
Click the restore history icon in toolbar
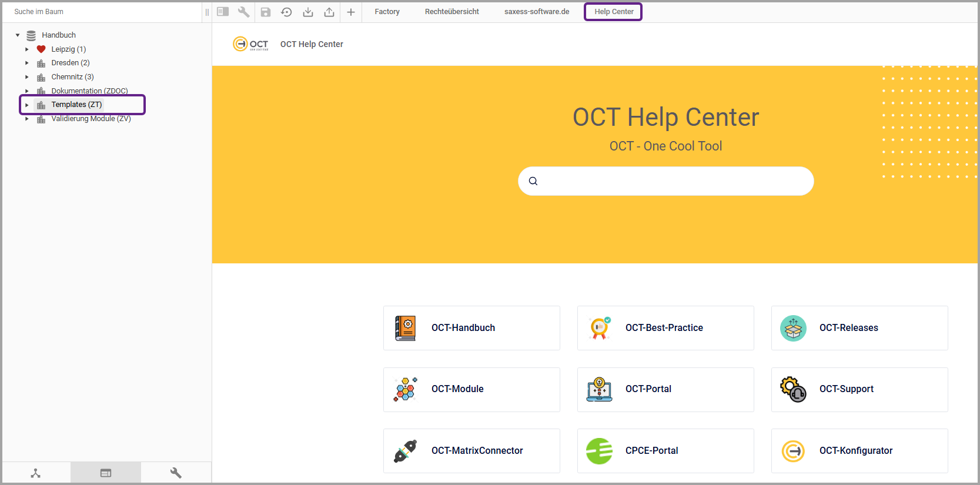[286, 12]
